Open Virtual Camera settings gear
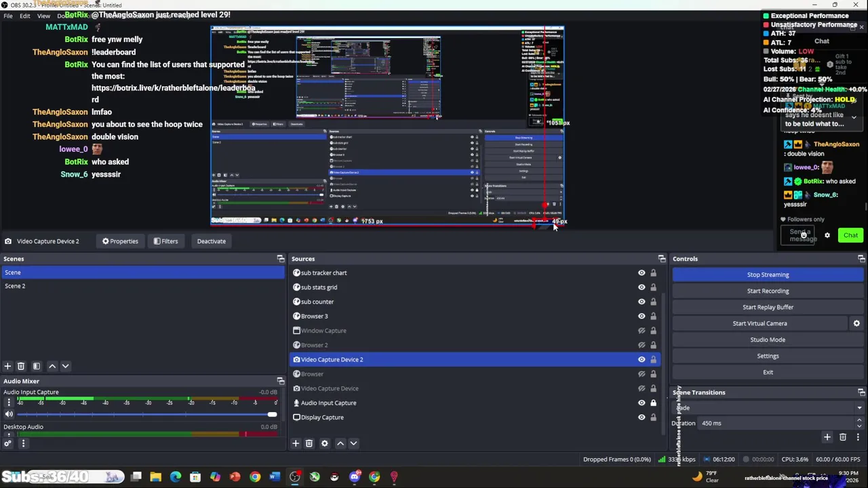Screen dimensions: 868x488 point(856,323)
